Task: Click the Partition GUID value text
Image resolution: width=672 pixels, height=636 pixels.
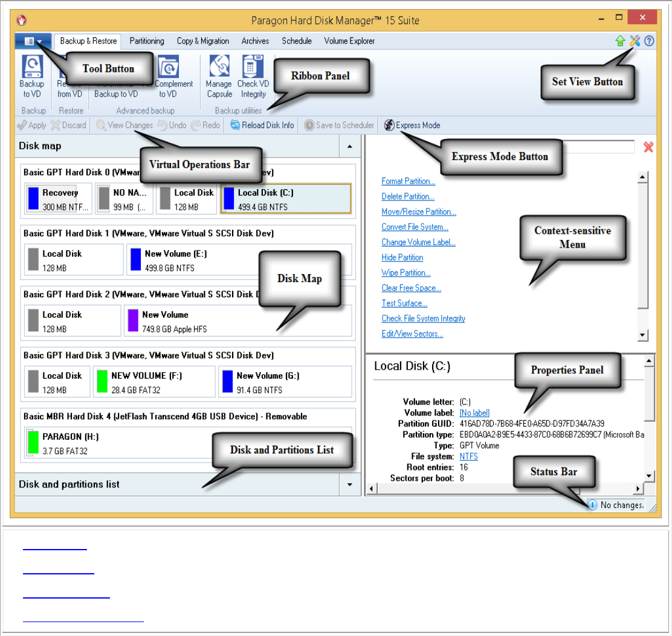Action: tap(532, 424)
